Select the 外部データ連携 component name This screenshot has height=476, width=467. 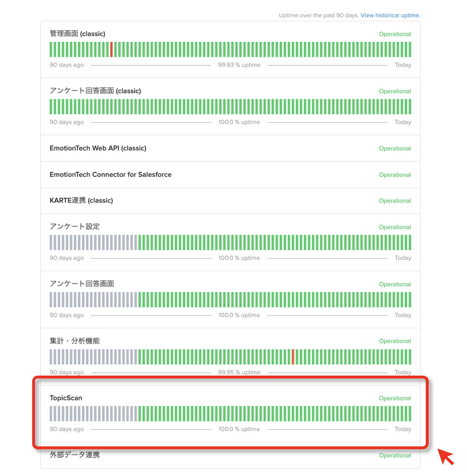pyautogui.click(x=74, y=455)
